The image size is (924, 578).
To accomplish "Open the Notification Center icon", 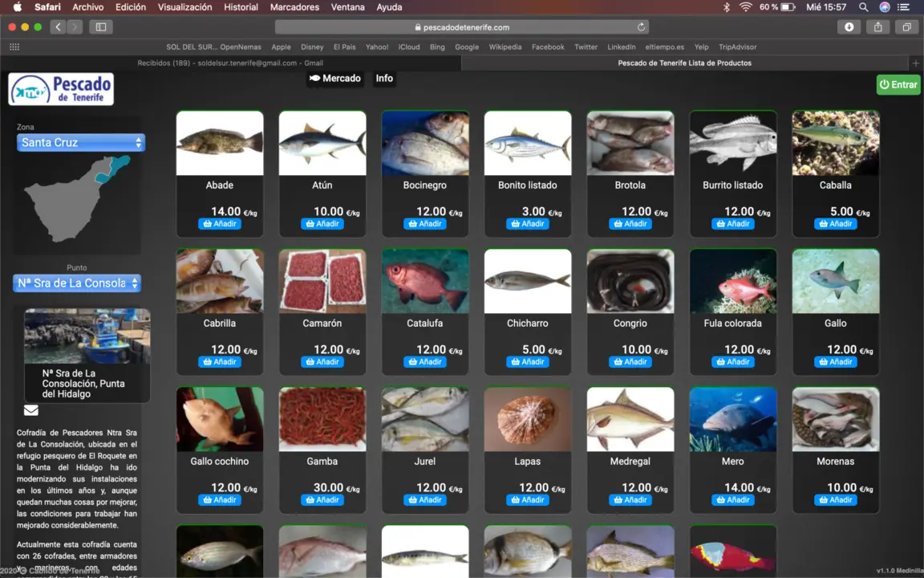I will tap(903, 7).
